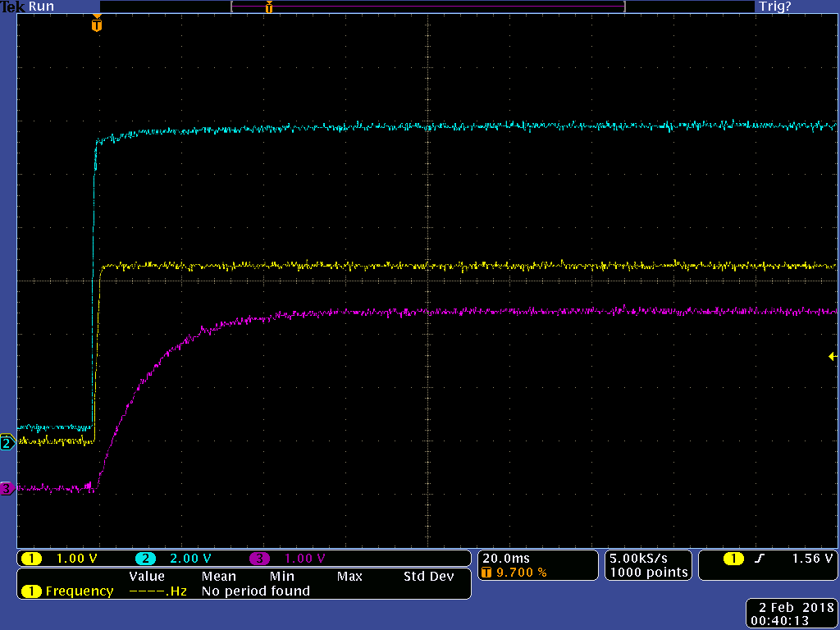Click the rising edge trigger slope icon
This screenshot has width=840, height=630.
759,559
